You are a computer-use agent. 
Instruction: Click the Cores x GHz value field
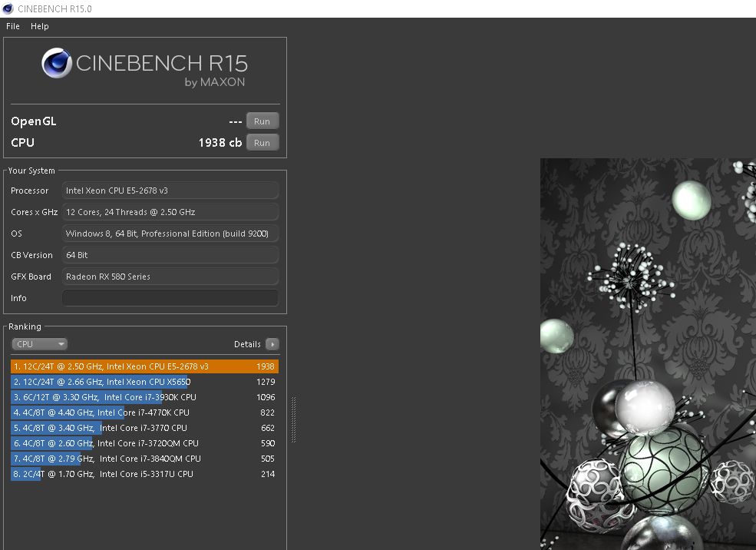tap(170, 212)
